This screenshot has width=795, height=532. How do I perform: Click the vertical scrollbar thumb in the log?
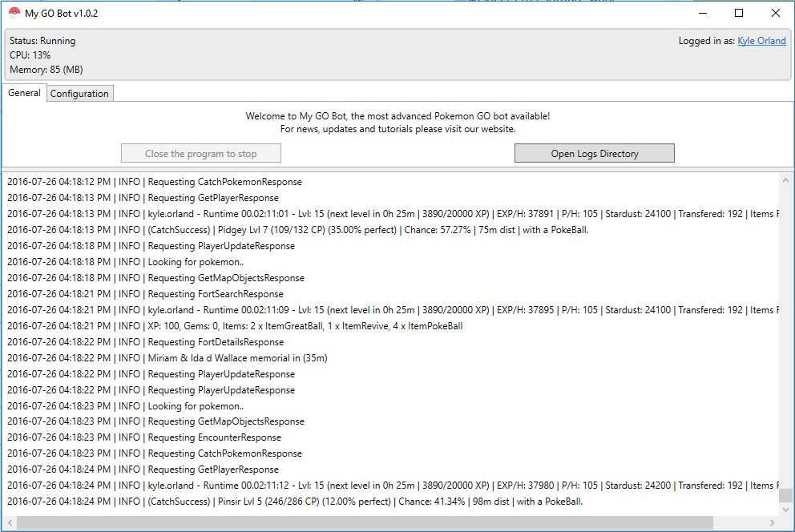pyautogui.click(x=785, y=495)
